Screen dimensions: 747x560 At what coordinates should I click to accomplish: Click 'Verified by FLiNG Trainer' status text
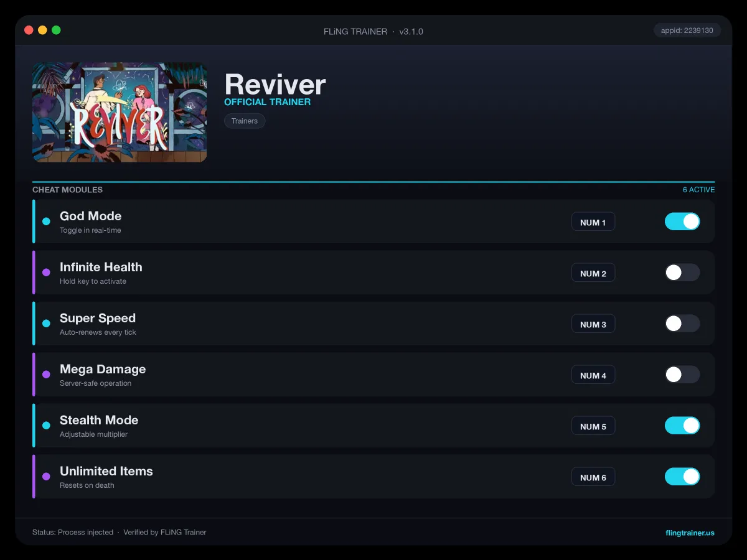pyautogui.click(x=165, y=533)
